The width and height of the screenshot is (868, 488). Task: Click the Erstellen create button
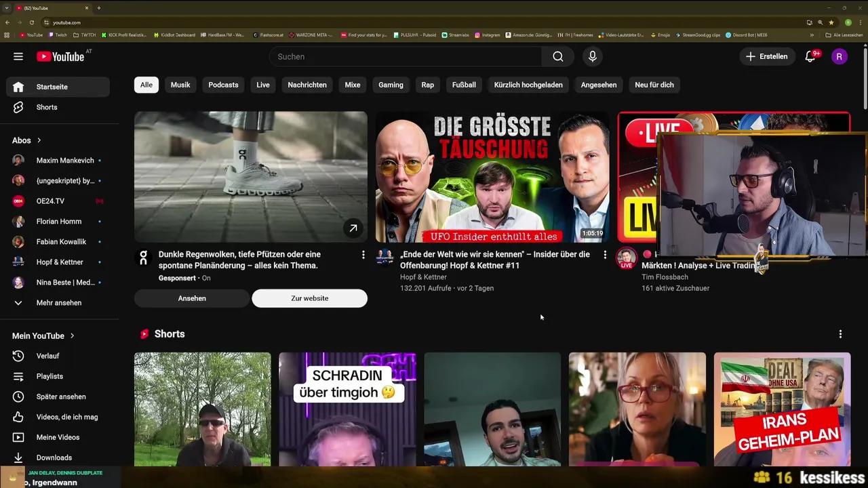767,57
